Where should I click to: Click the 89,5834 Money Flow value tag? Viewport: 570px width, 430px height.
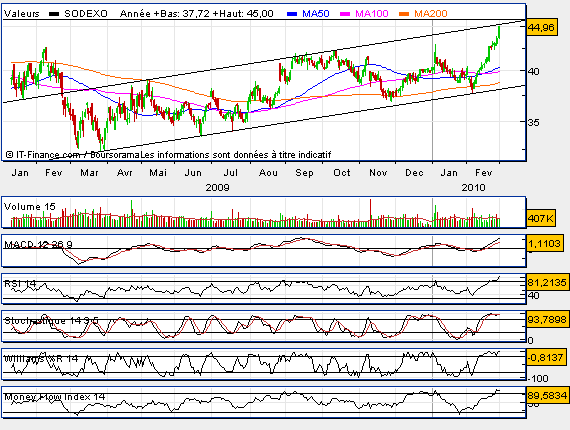[x=547, y=395]
